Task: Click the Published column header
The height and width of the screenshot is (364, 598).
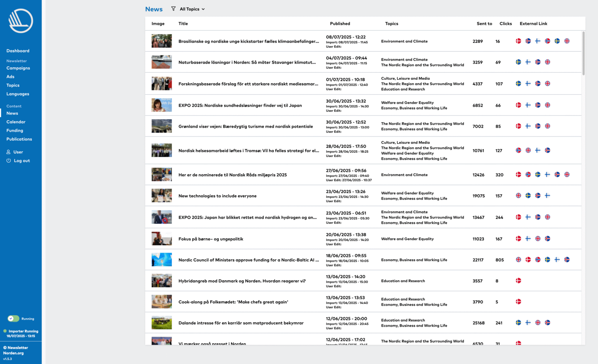Action: [340, 24]
